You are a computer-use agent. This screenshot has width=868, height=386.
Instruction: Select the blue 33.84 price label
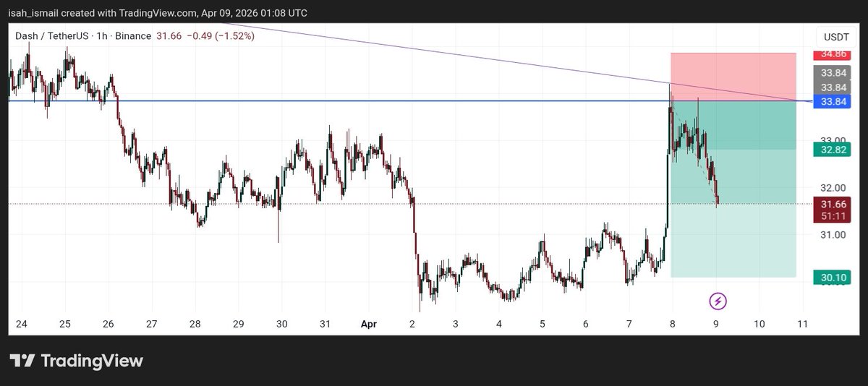click(830, 101)
